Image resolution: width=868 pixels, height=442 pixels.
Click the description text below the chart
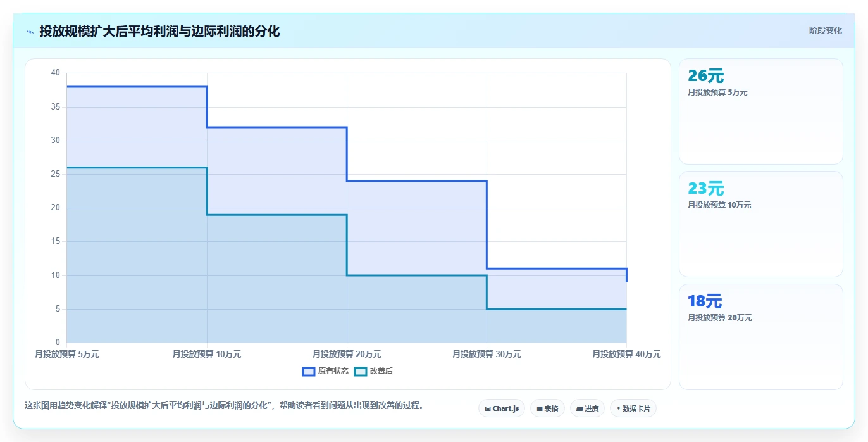[224, 405]
